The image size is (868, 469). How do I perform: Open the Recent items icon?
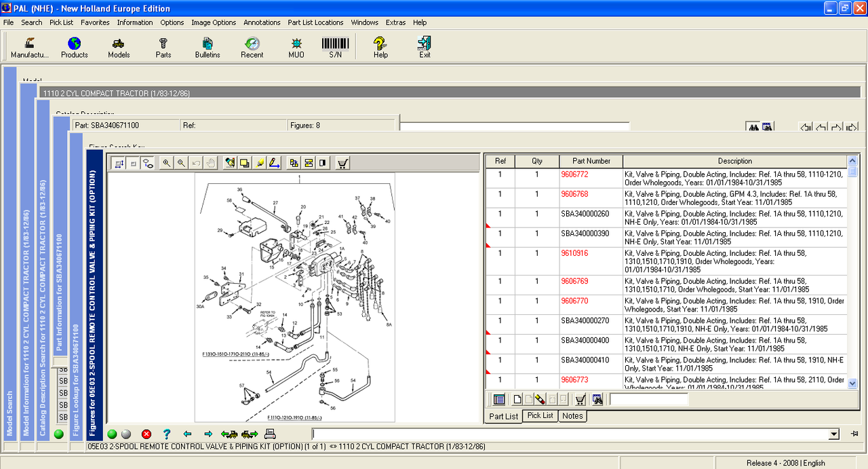point(252,47)
